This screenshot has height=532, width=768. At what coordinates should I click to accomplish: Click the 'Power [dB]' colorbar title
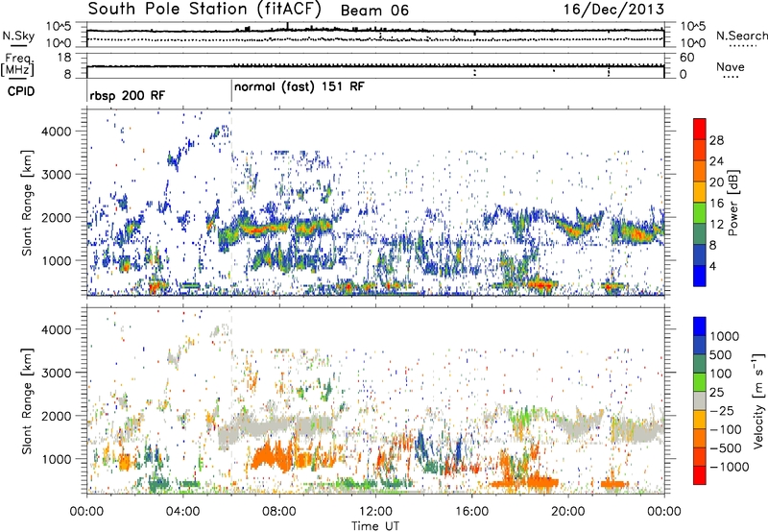click(732, 203)
